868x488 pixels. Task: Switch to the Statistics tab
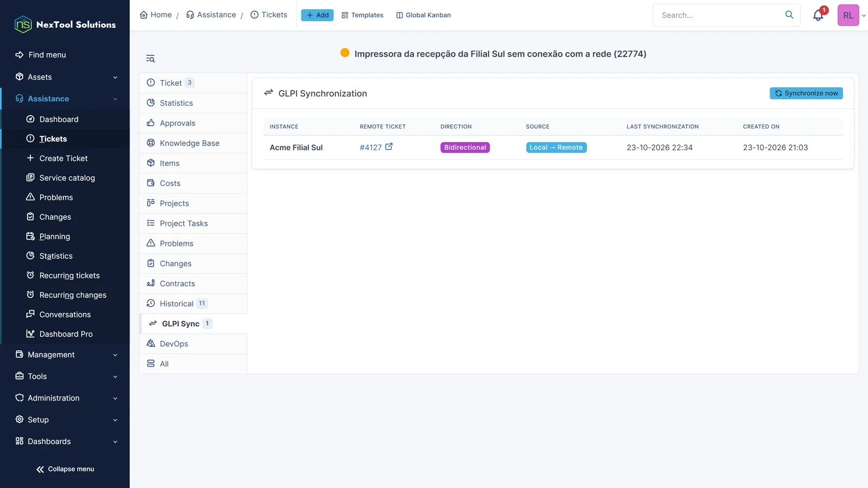coord(193,103)
